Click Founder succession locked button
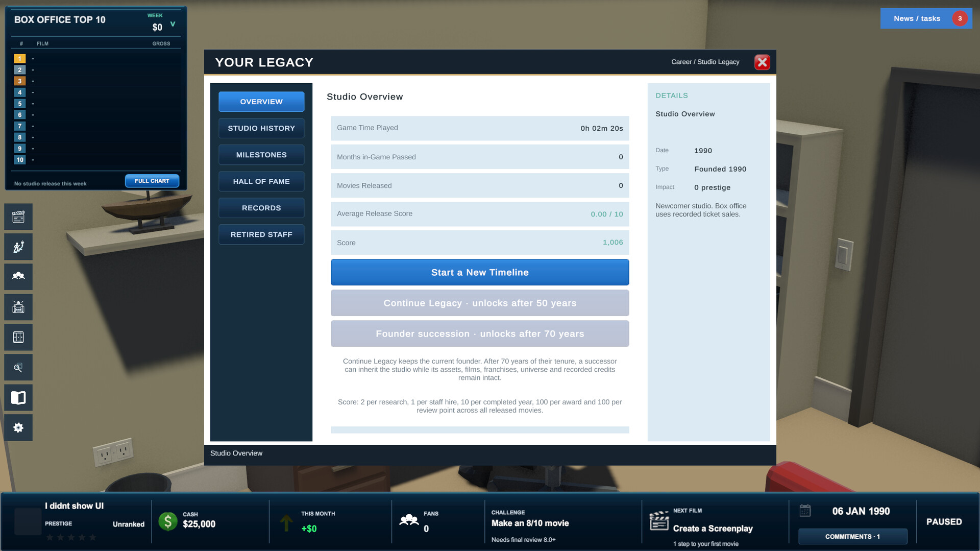Screen dimensions: 980x551 [x=480, y=333]
